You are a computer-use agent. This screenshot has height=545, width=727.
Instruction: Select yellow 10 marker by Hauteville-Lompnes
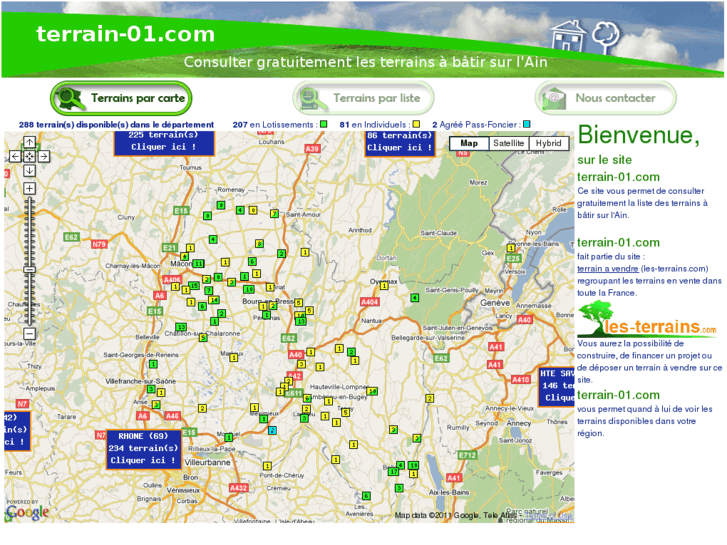pyautogui.click(x=372, y=391)
